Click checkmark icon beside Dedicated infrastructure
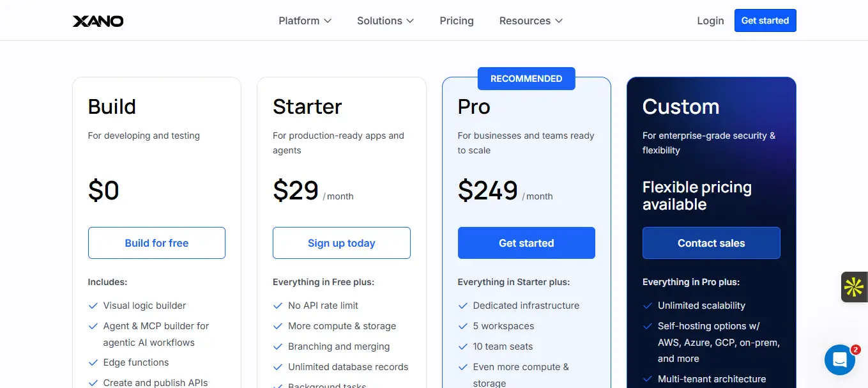 click(x=463, y=306)
